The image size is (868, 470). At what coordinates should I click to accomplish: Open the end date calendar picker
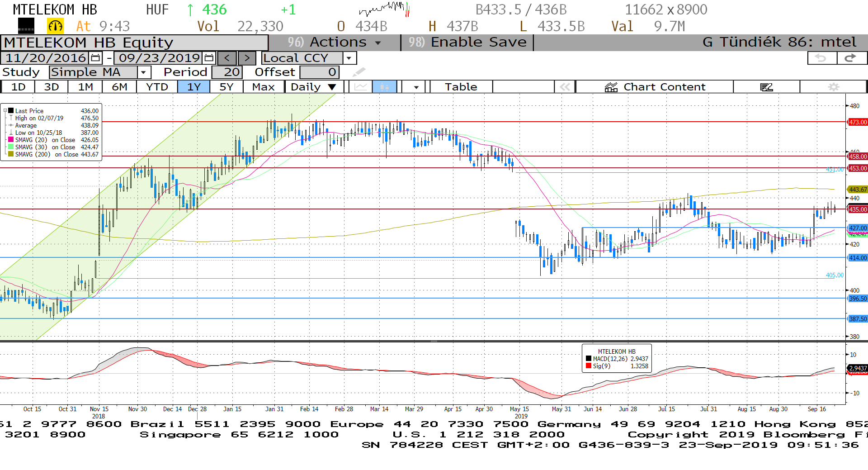pyautogui.click(x=209, y=58)
